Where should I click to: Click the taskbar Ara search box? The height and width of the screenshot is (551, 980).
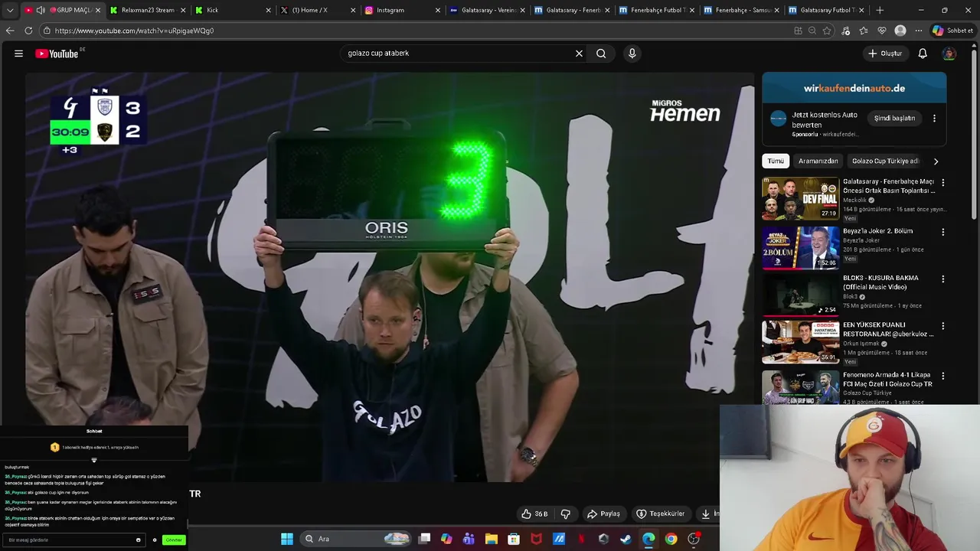point(356,539)
